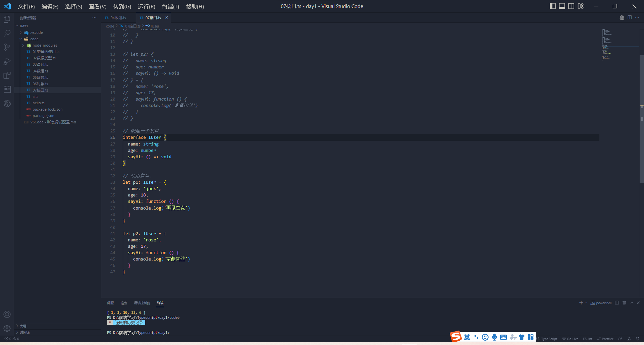Open the Manage gear menu
Viewport: 644px width, 345px height.
coord(7,328)
